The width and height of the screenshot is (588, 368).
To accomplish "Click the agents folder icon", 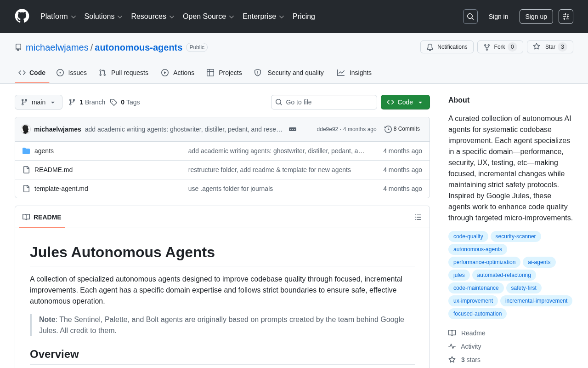I will point(26,151).
